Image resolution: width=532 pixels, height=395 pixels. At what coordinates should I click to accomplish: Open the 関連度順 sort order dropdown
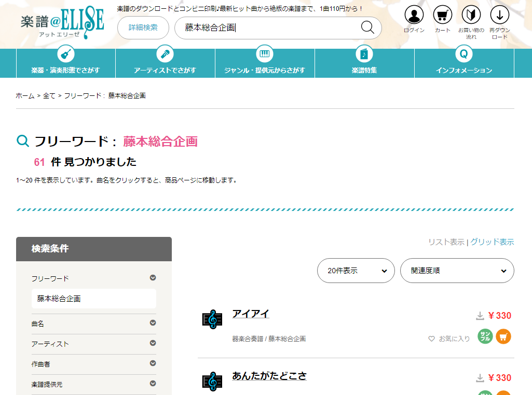point(457,271)
